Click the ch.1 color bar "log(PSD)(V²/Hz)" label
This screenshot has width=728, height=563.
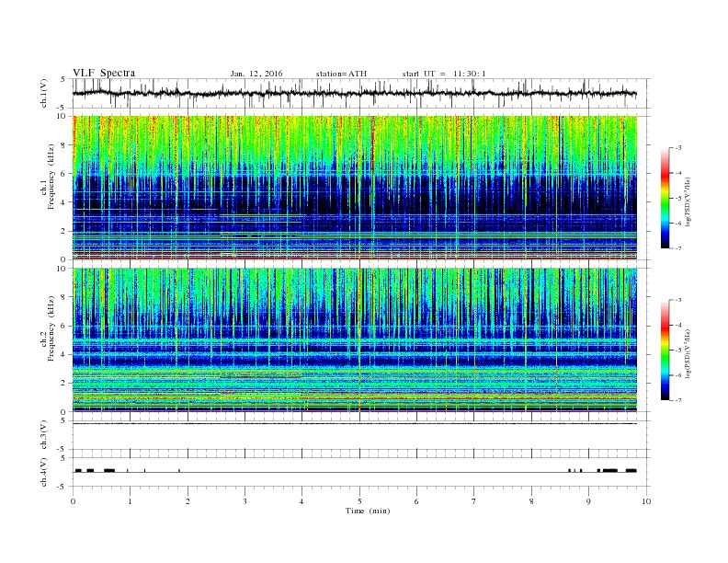pos(688,201)
